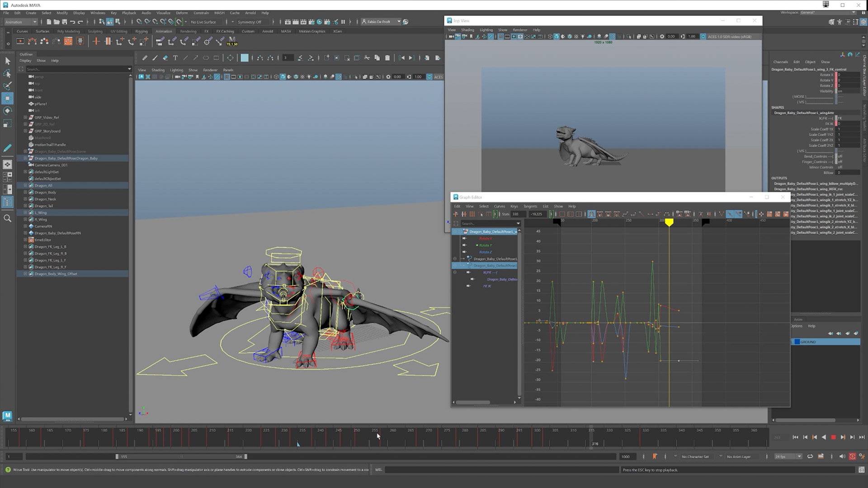
Task: Click the magnifier search icon in left sidebar
Action: pos(7,218)
